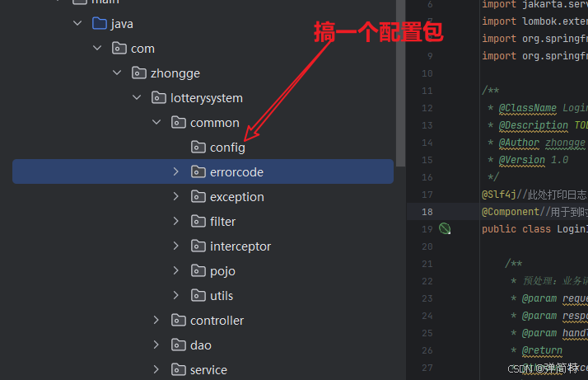588x380 pixels.
Task: Select the com package label
Action: [x=142, y=49]
